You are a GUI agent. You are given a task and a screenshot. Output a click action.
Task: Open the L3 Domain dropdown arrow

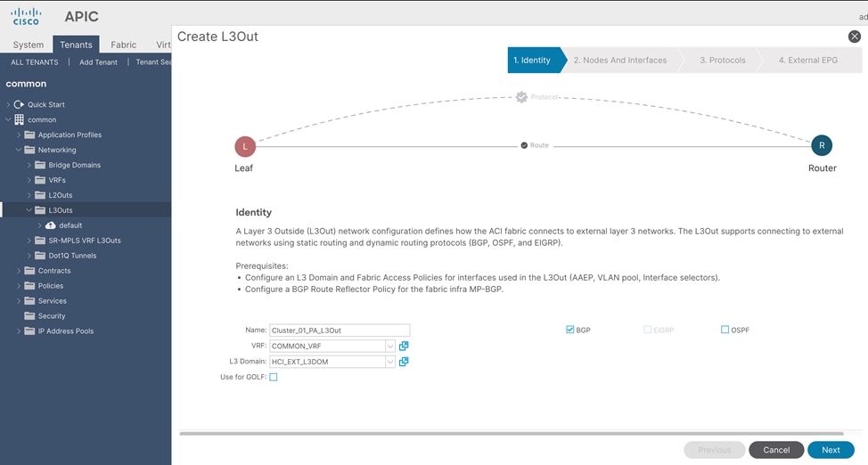pyautogui.click(x=390, y=362)
